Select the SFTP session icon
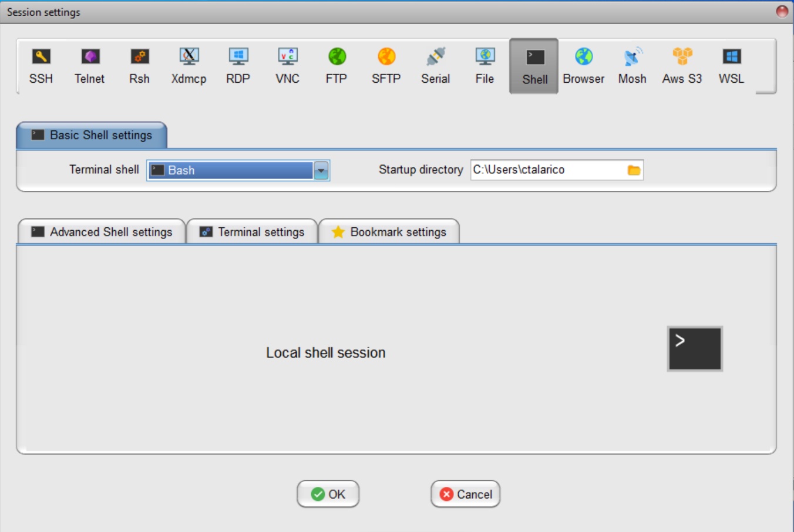This screenshot has height=532, width=794. tap(386, 66)
